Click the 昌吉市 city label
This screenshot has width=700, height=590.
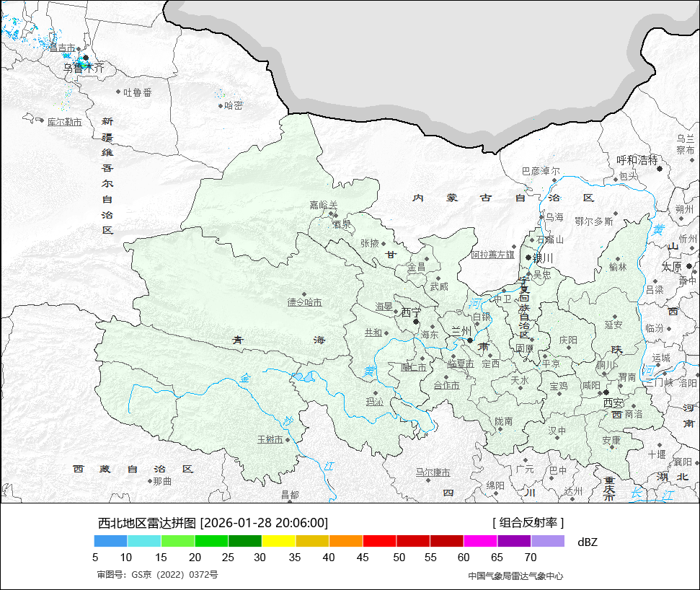click(x=63, y=48)
